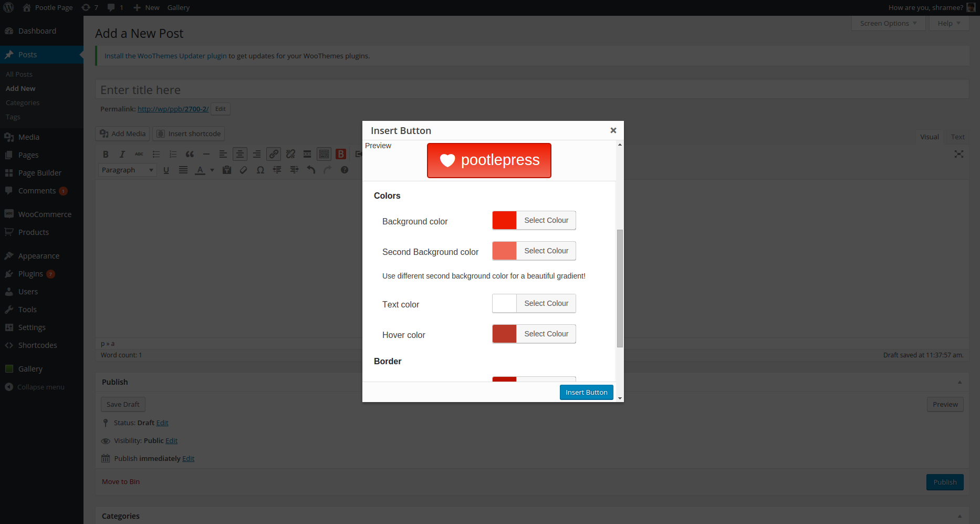Apply bold formatting in the editor toolbar

pos(106,154)
